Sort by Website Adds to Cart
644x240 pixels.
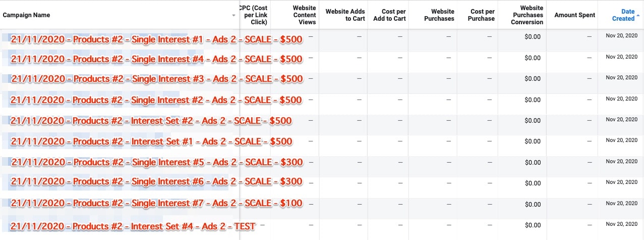pos(345,15)
